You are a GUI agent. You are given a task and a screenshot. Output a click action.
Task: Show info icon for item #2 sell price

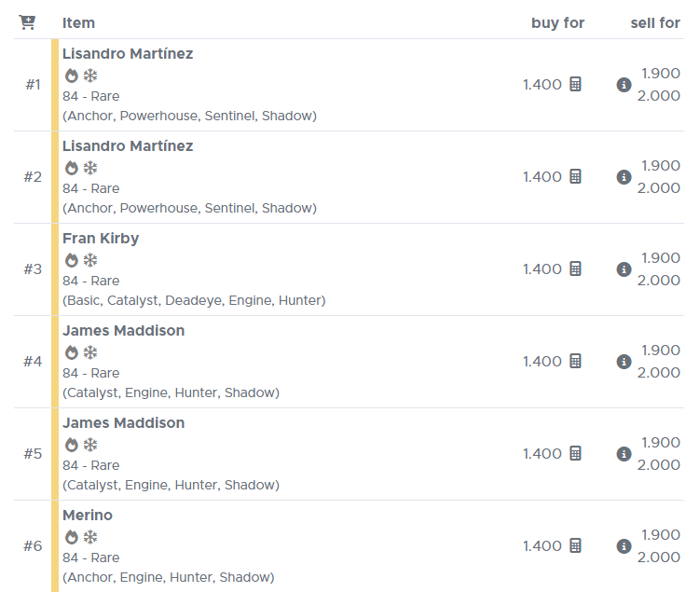(624, 177)
